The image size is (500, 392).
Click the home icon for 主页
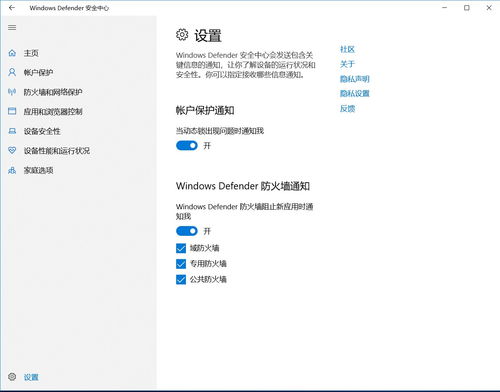(12, 53)
